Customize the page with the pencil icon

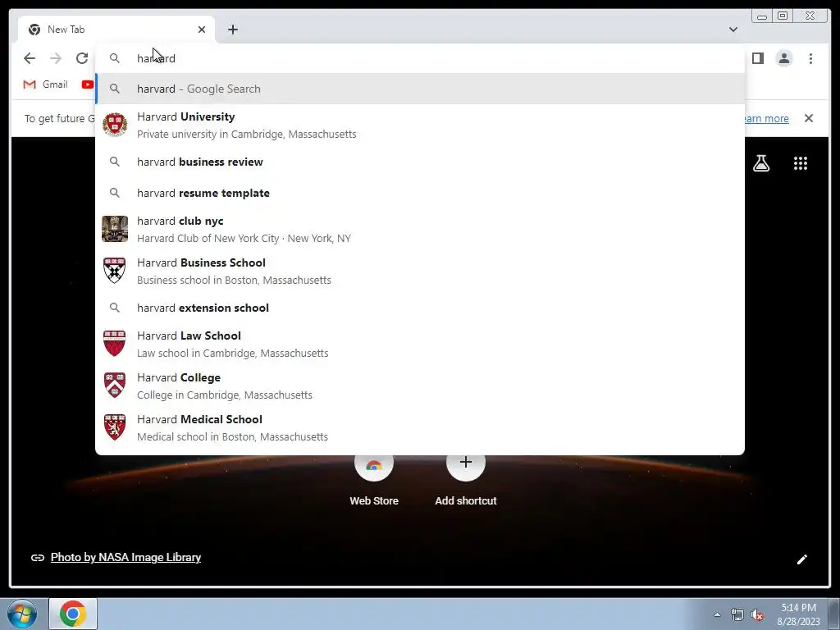point(802,559)
